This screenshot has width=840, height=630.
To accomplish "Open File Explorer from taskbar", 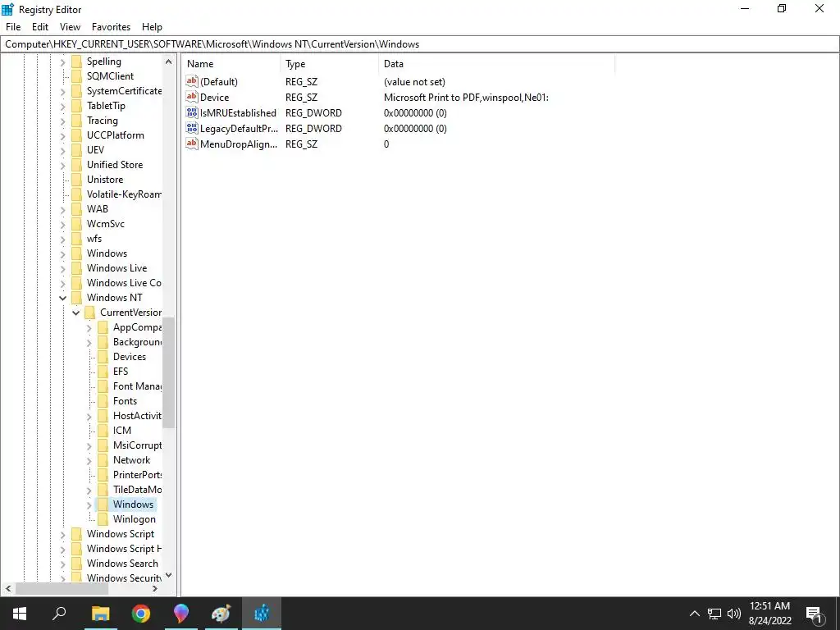I will [100, 614].
